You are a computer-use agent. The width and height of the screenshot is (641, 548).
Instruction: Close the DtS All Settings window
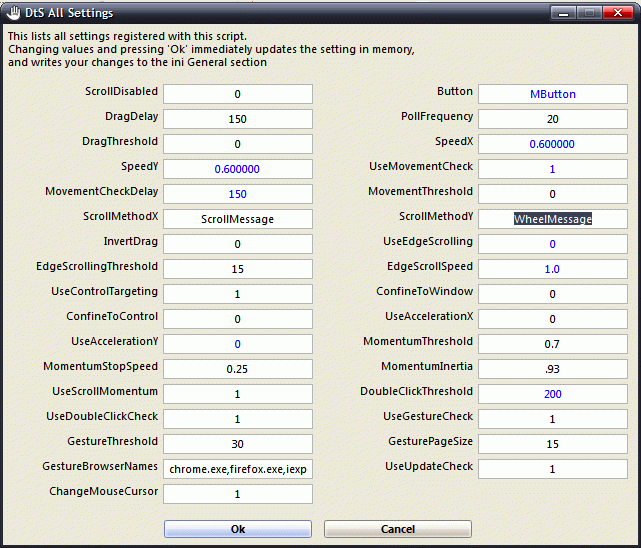[x=618, y=13]
